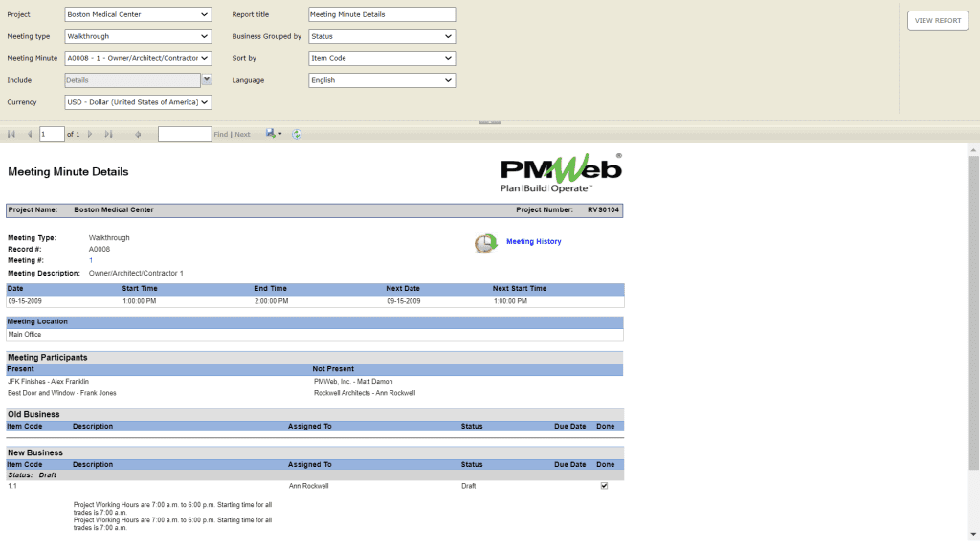Screen dimensions: 980x551
Task: Click the View Report button
Action: point(938,21)
